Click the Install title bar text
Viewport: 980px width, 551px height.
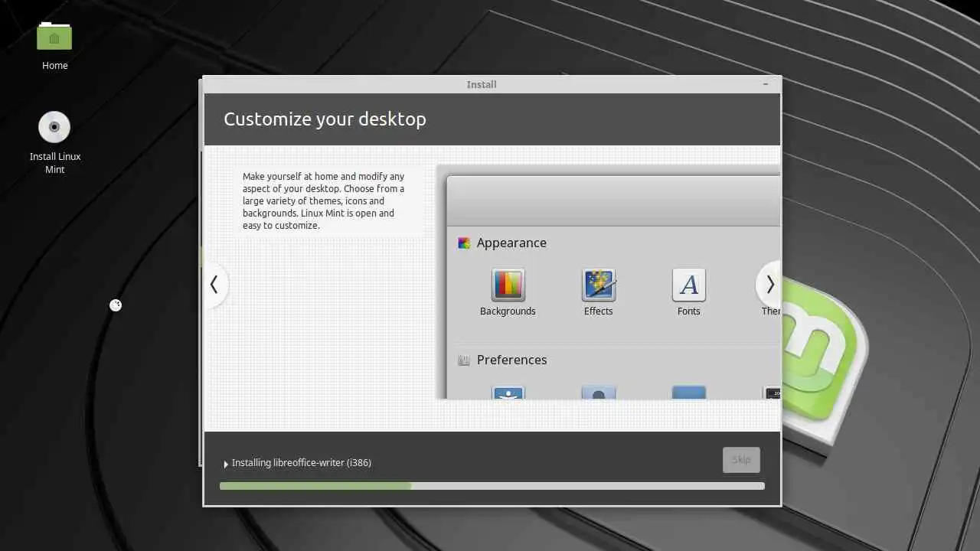point(482,84)
